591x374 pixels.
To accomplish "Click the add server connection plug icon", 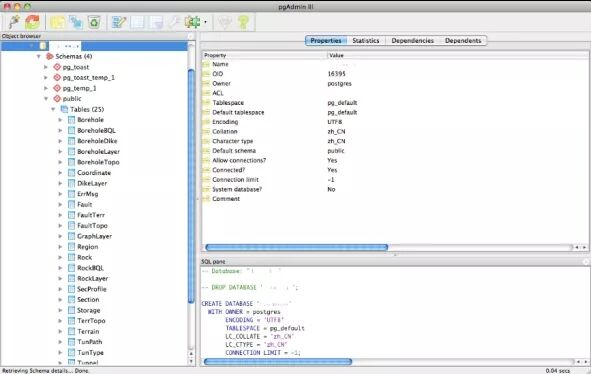I will click(14, 22).
